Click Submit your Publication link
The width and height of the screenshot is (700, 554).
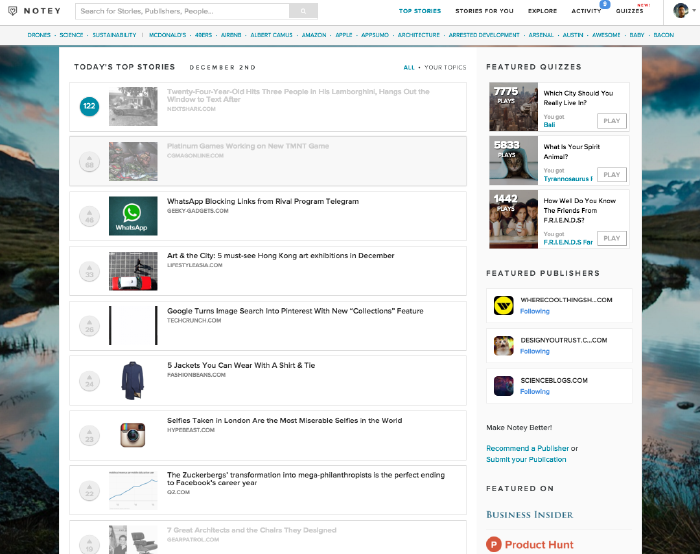pos(526,459)
